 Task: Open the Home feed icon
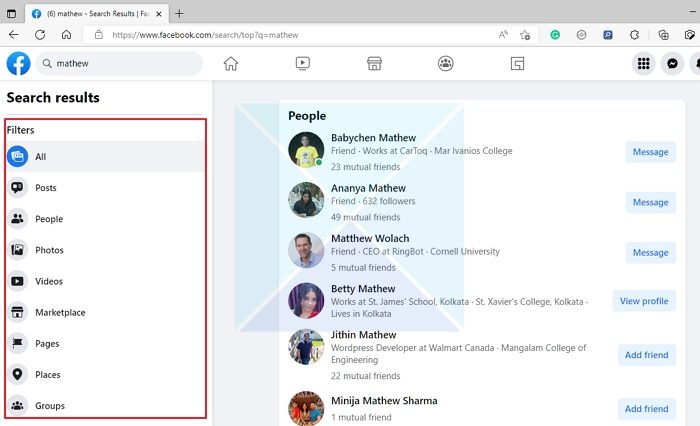(x=231, y=63)
